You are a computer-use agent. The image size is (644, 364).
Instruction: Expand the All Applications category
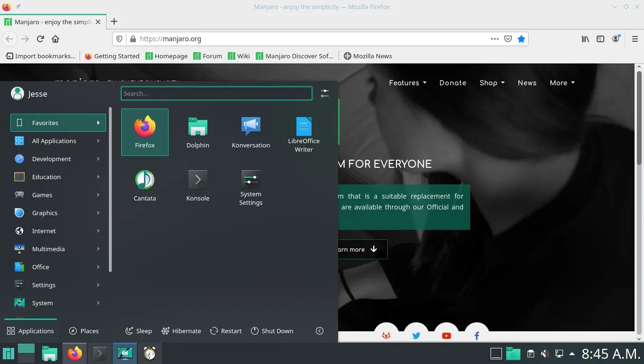pos(58,141)
